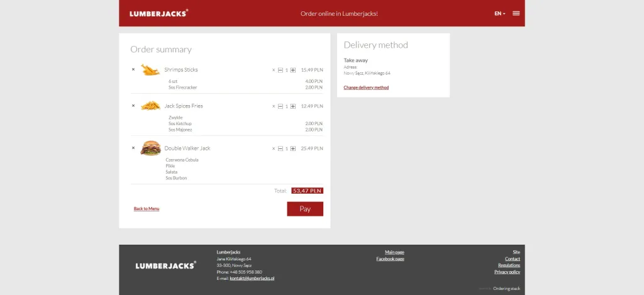Click the Pay button

[305, 209]
